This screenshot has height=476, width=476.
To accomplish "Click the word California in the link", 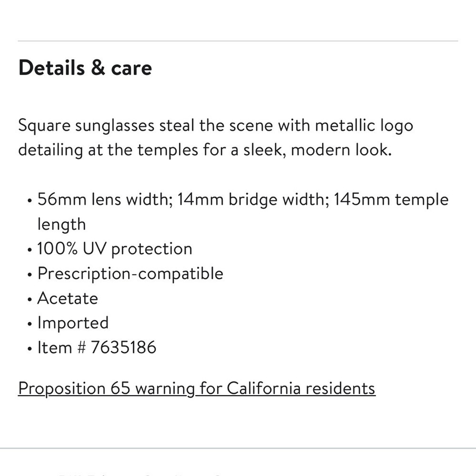I will (264, 388).
